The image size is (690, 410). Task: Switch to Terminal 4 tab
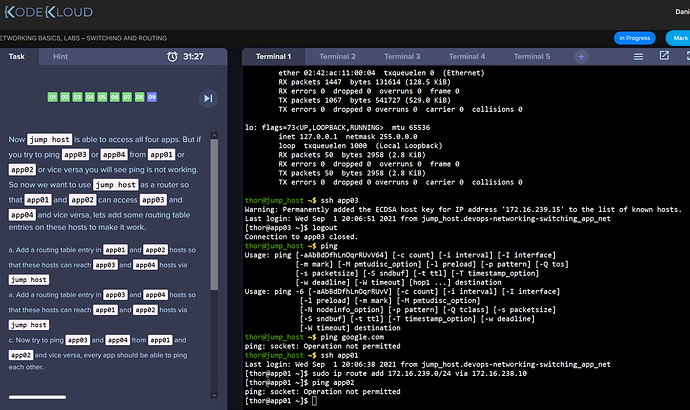pyautogui.click(x=467, y=57)
